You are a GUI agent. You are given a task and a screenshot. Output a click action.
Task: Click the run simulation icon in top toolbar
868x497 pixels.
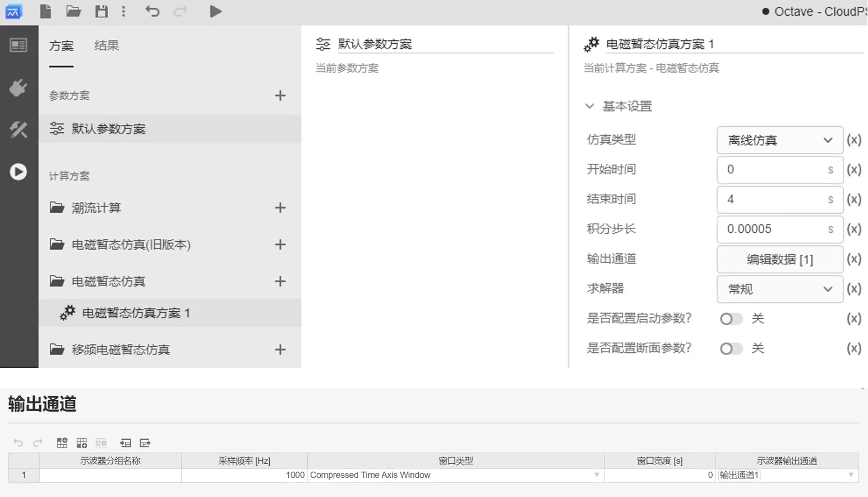coord(216,11)
